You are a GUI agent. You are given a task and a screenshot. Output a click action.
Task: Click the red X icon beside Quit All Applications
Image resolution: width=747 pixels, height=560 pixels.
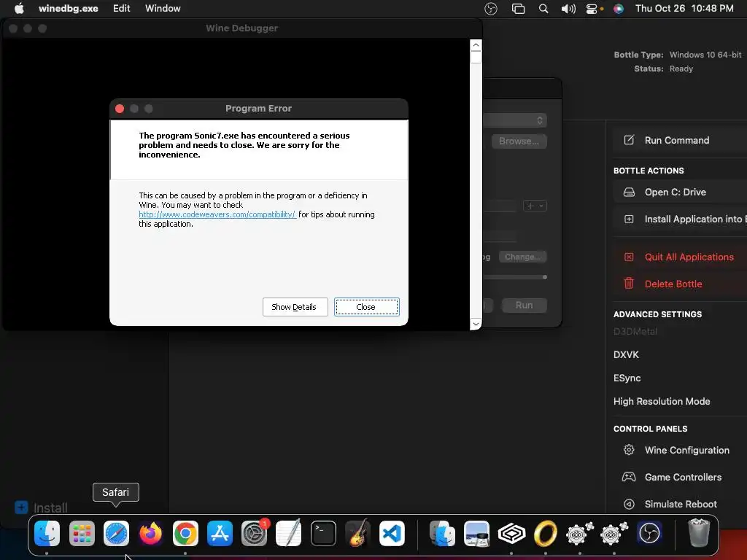[629, 257]
